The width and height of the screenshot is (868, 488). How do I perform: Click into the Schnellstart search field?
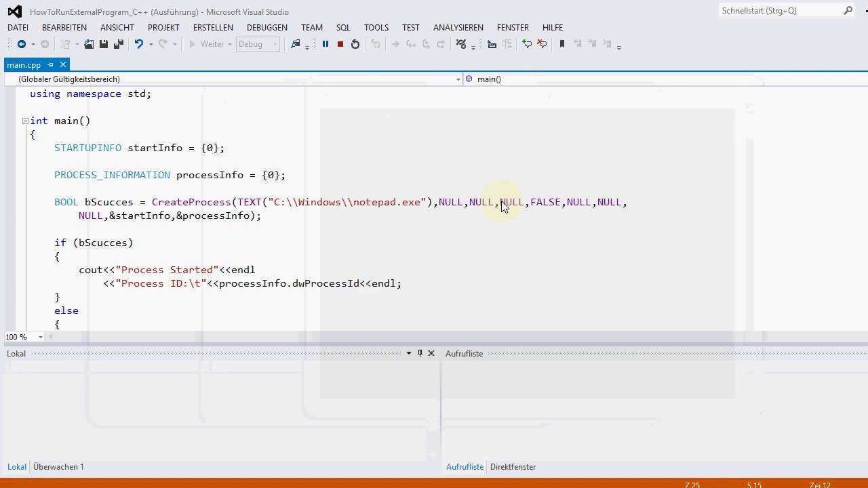[778, 11]
